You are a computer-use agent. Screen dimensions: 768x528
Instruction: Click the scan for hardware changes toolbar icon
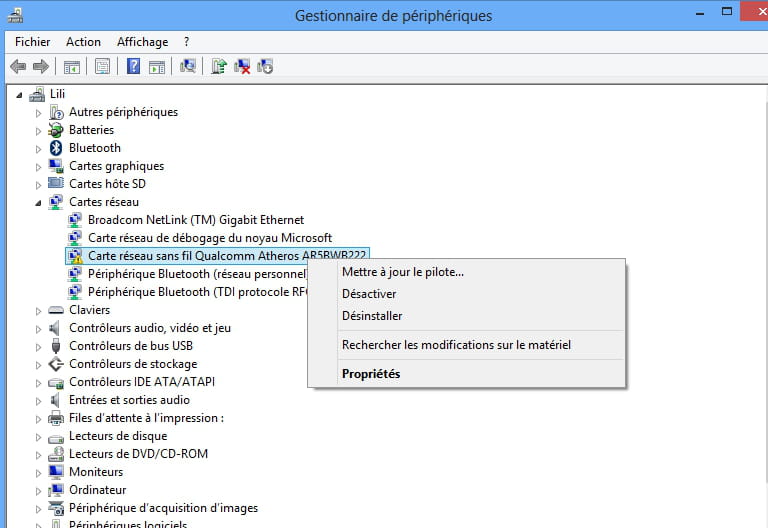(187, 66)
